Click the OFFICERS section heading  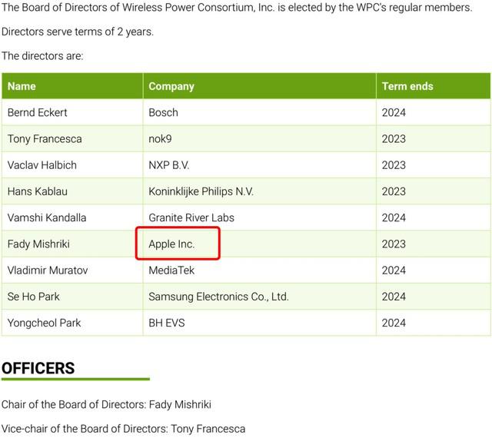38,368
